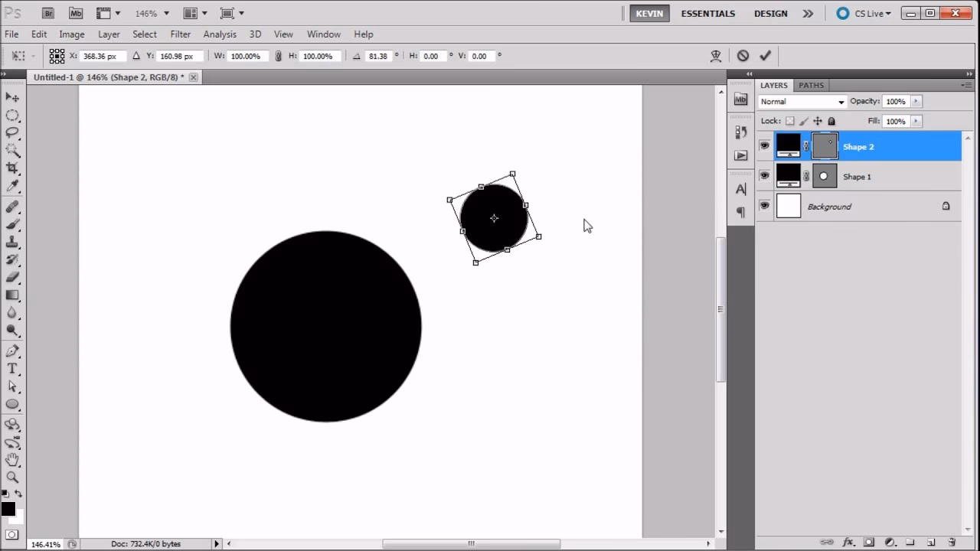Viewport: 980px width, 551px height.
Task: Select the Lasso tool
Action: 12,132
